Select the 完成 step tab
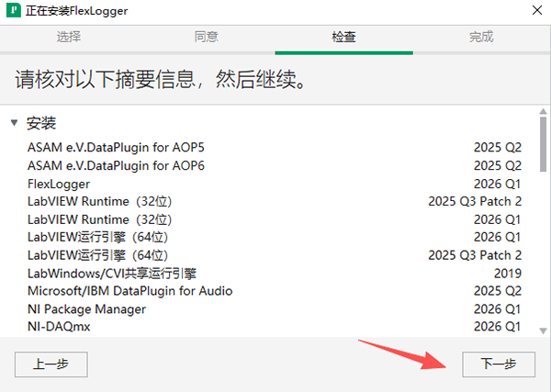 (x=481, y=37)
